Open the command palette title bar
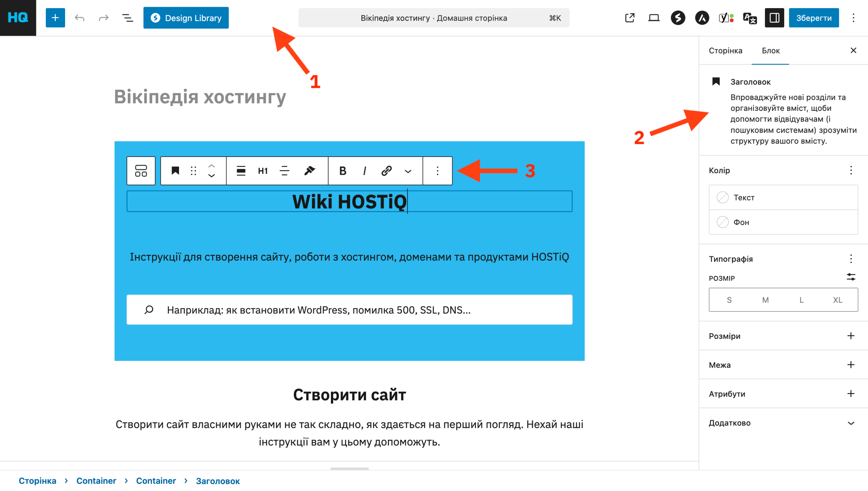The image size is (868, 491). (x=434, y=18)
